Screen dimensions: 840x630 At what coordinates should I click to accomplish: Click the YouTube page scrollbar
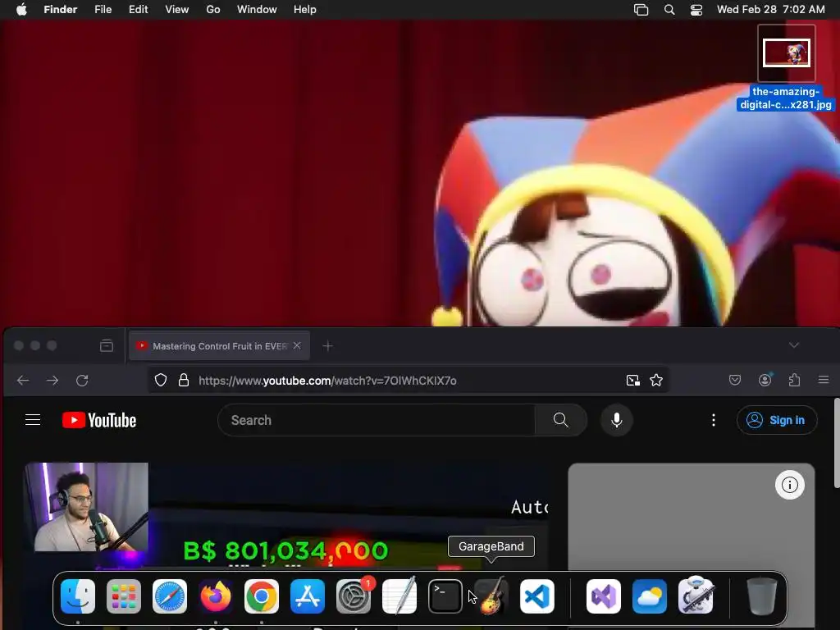pyautogui.click(x=837, y=443)
